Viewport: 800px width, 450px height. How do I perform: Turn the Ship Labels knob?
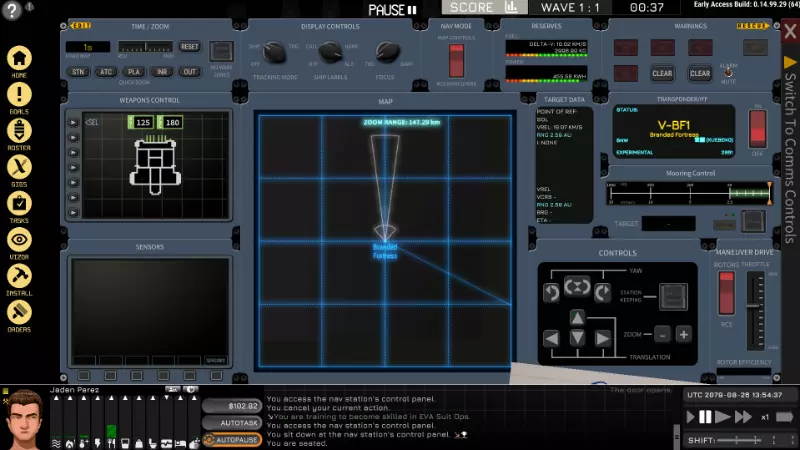[x=330, y=52]
